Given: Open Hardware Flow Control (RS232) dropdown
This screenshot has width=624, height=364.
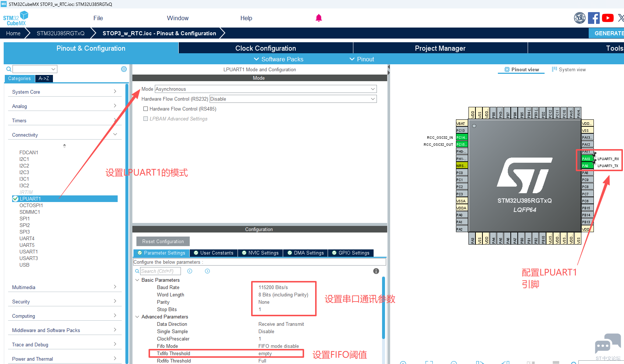Looking at the screenshot, I should (293, 99).
